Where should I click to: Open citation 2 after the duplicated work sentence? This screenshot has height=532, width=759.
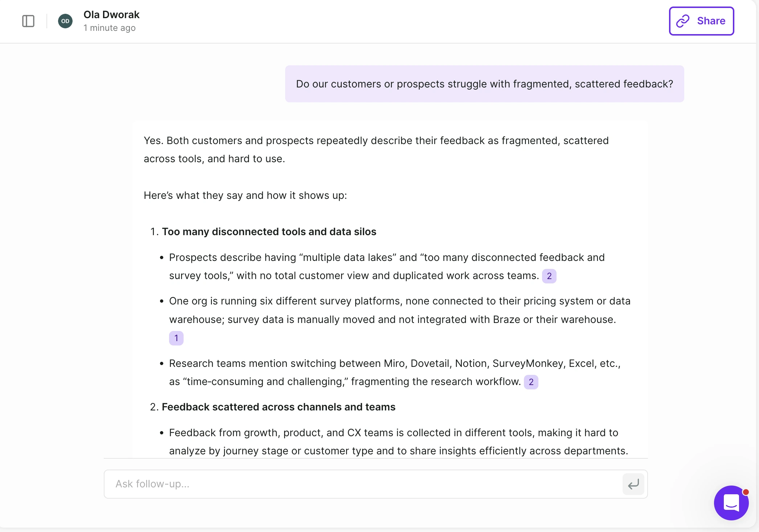[549, 276]
